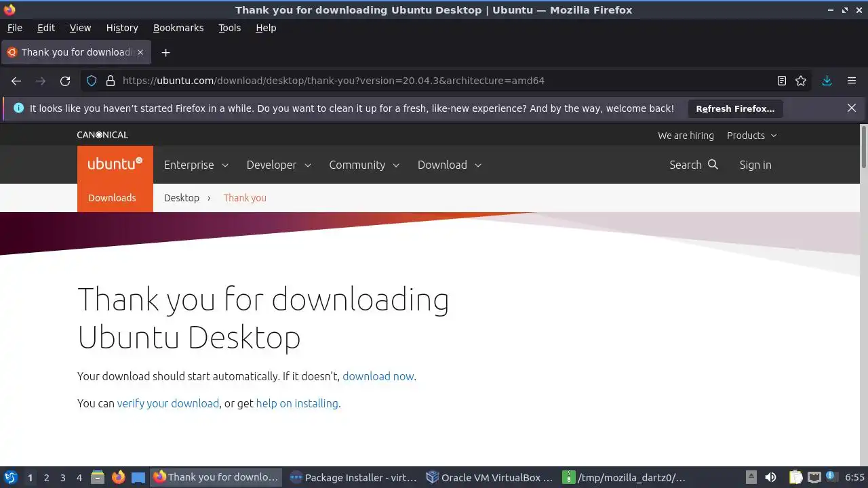Click the Thank you breadcrumb
The image size is (868, 488).
tap(245, 198)
